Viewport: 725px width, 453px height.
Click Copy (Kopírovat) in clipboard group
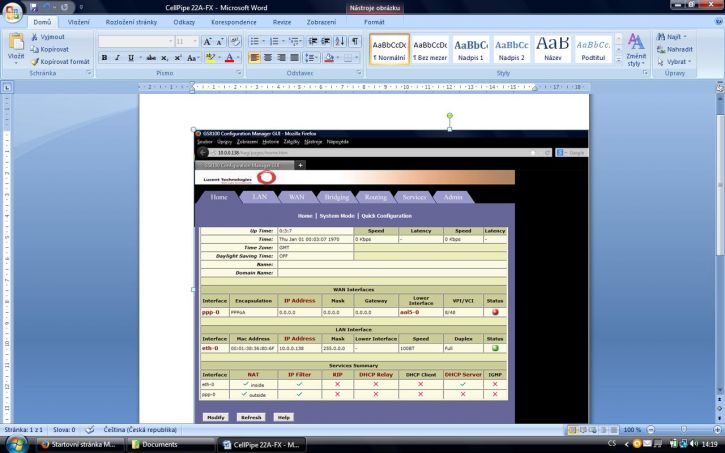click(49, 49)
